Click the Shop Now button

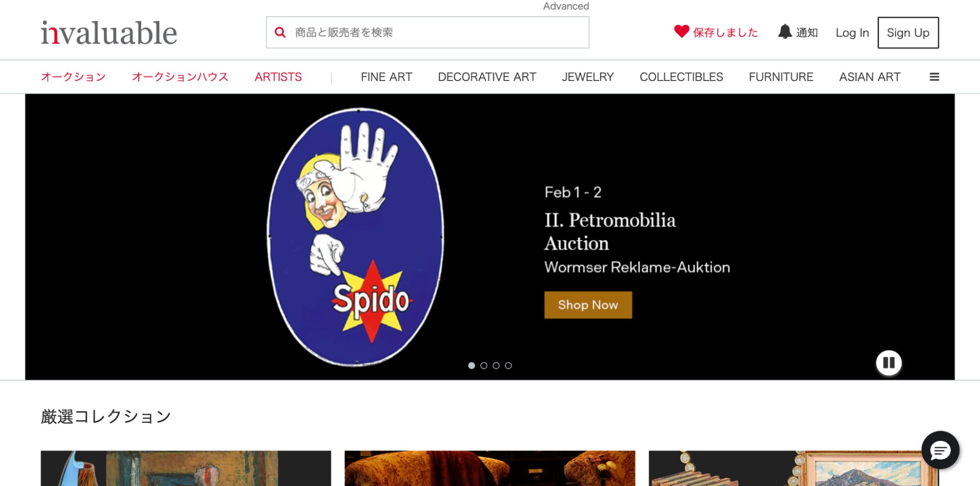588,305
